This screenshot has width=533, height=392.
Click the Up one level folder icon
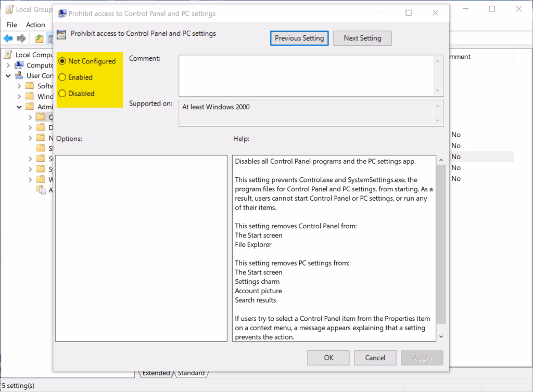(39, 38)
